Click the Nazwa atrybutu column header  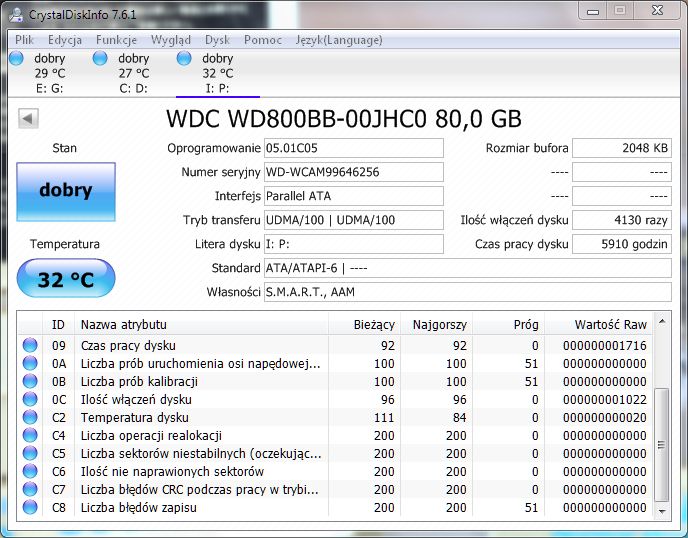point(201,325)
